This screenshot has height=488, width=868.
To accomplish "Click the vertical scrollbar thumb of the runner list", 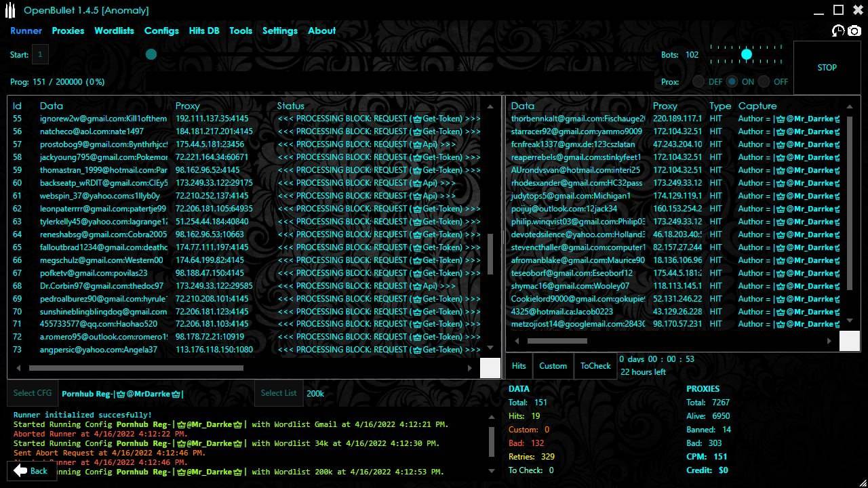I will (x=491, y=254).
